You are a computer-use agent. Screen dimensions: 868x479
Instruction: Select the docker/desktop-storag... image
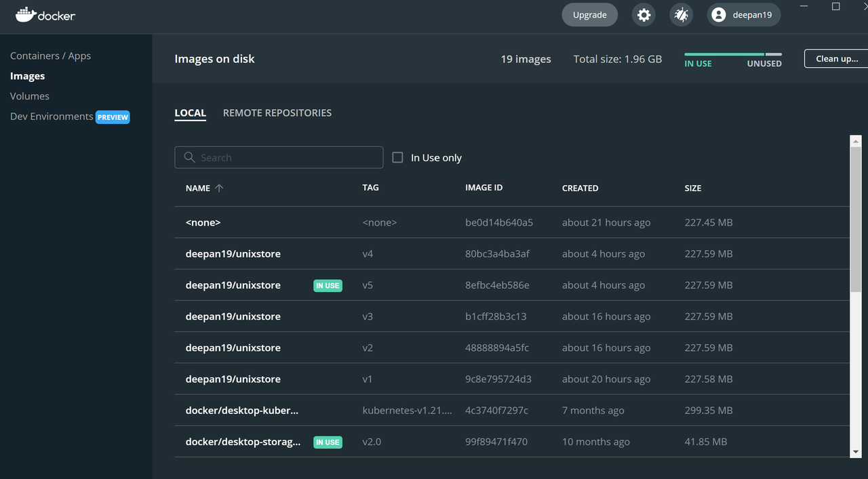243,442
